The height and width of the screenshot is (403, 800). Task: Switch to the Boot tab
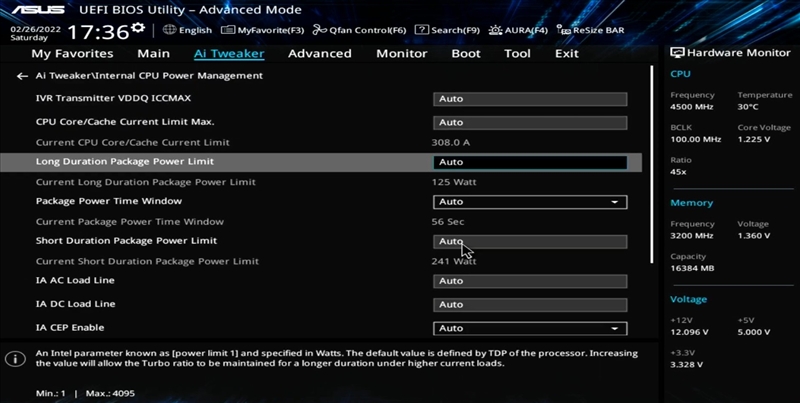click(466, 54)
